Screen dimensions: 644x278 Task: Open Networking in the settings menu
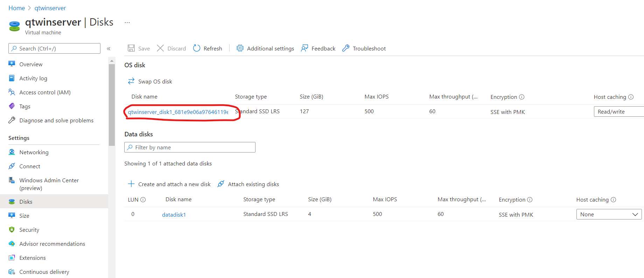[34, 152]
